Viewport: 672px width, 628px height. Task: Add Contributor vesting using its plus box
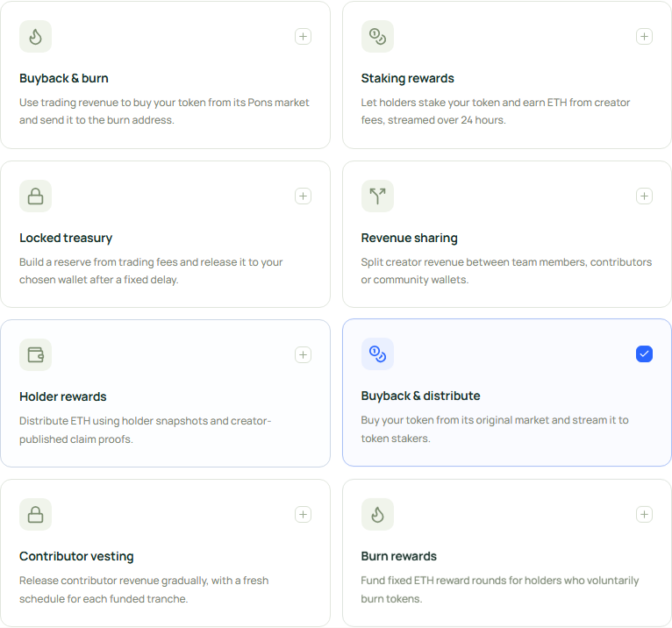tap(303, 515)
